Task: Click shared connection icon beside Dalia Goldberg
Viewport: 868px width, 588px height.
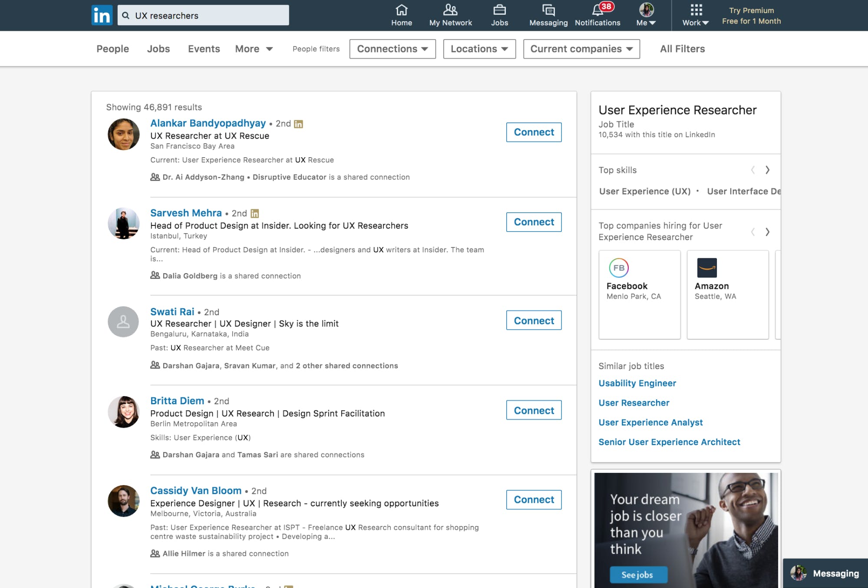Action: [x=155, y=275]
